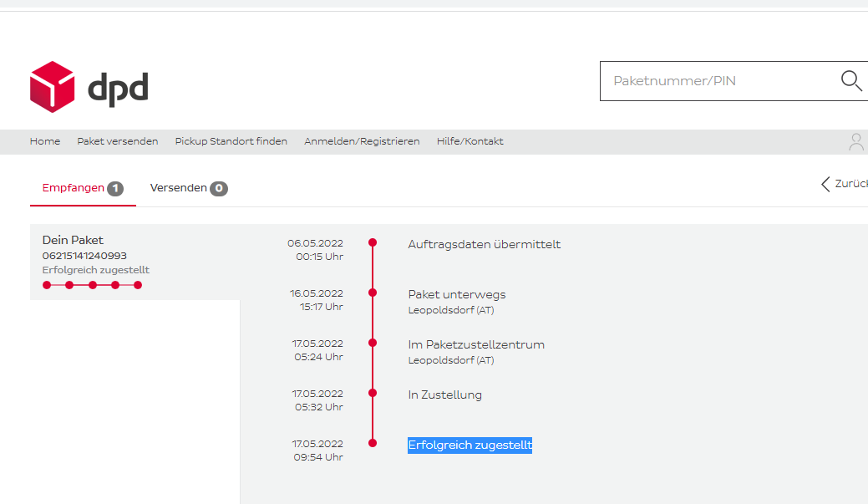Go to the Home menu item
This screenshot has height=504, width=868.
[45, 141]
